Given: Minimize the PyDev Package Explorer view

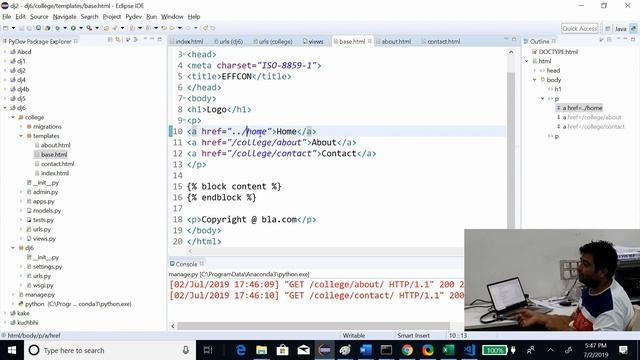Looking at the screenshot, I should pyautogui.click(x=152, y=39).
